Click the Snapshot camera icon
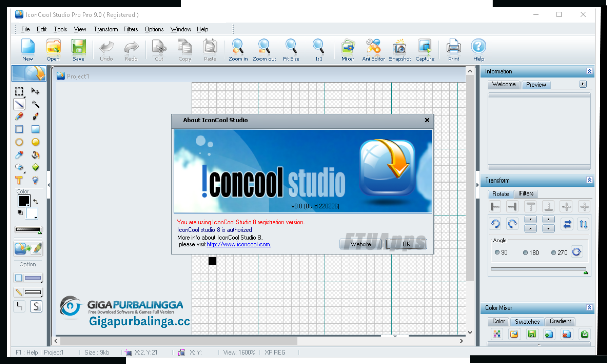The image size is (607, 364). click(400, 50)
